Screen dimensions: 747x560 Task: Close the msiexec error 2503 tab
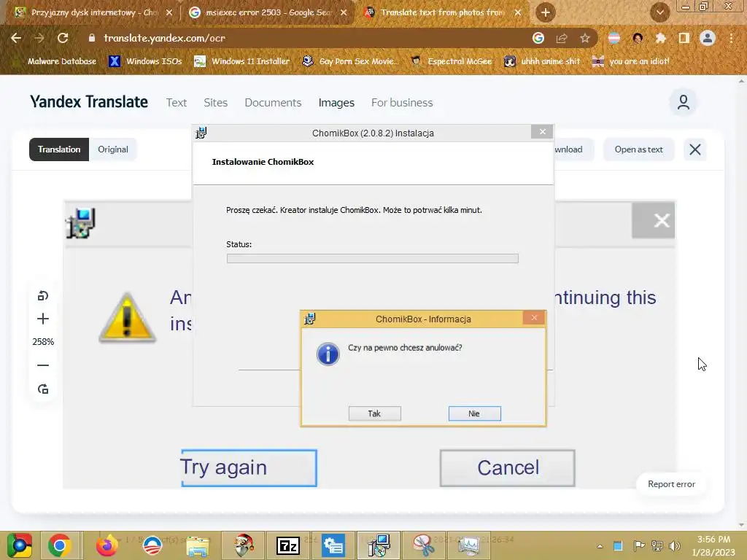[x=344, y=12]
